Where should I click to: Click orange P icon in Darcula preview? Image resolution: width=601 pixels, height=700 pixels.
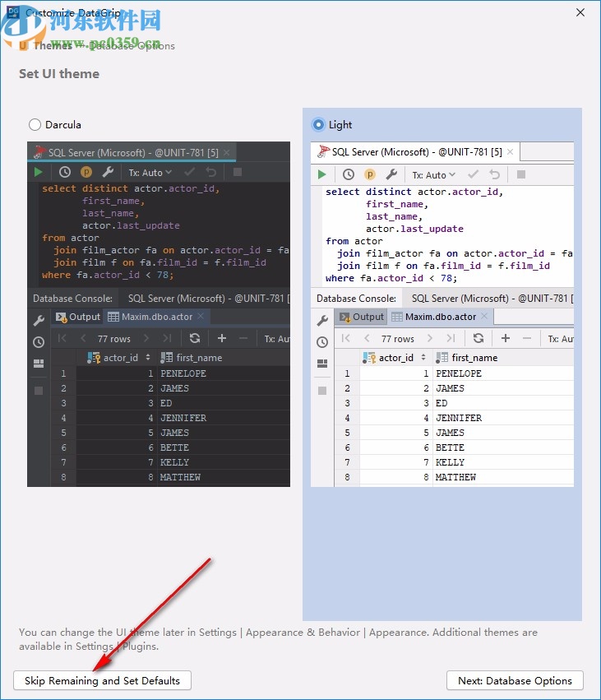(x=86, y=172)
